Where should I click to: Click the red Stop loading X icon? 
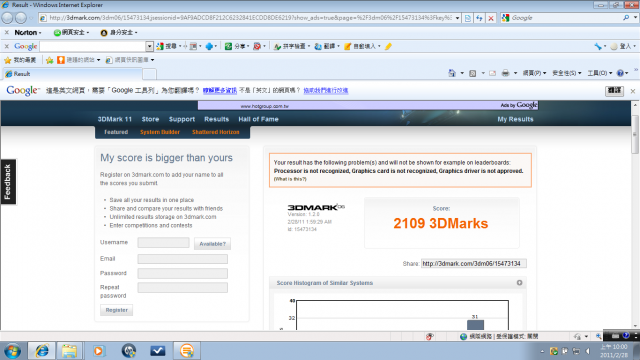[x=491, y=18]
